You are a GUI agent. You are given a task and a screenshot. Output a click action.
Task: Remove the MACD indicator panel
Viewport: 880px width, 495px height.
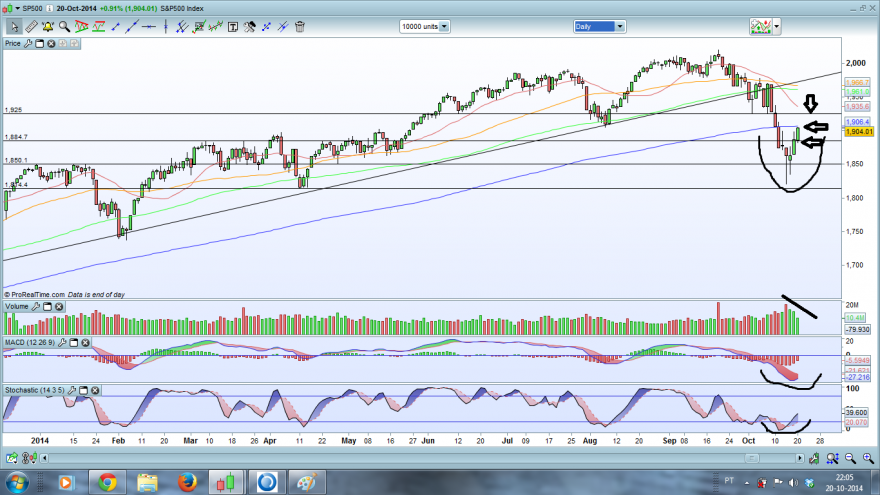click(x=85, y=342)
